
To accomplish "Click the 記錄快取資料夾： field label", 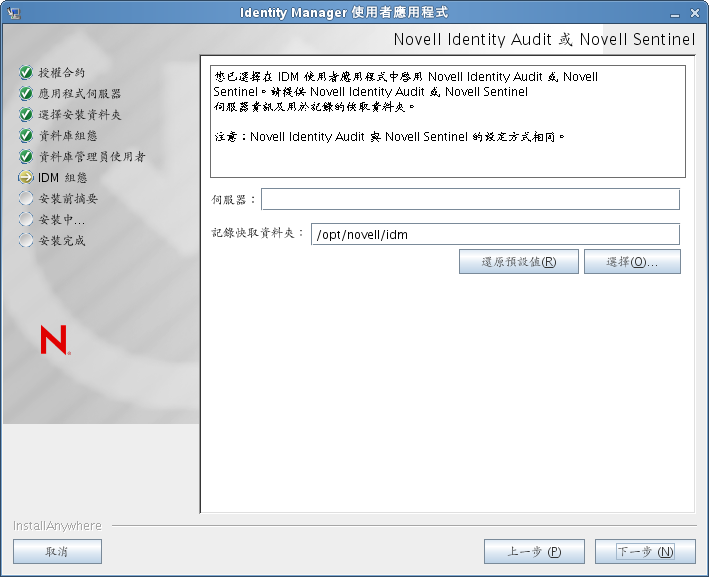I will pos(258,233).
